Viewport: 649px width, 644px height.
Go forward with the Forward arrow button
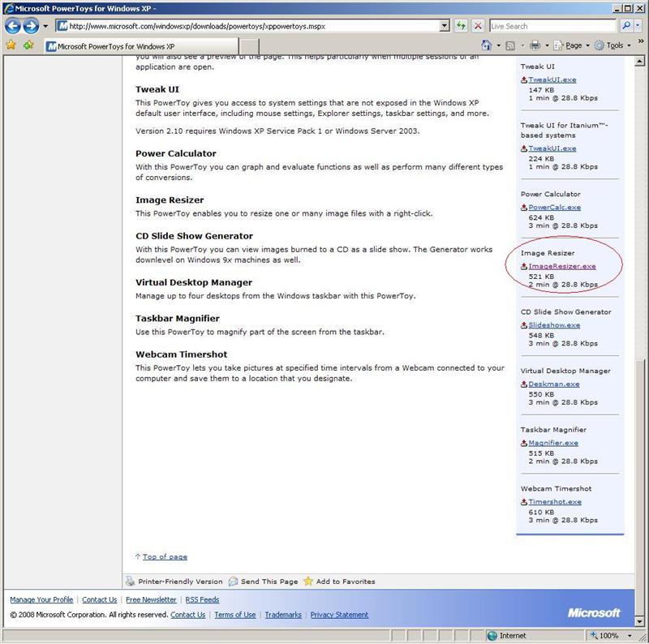pyautogui.click(x=31, y=26)
